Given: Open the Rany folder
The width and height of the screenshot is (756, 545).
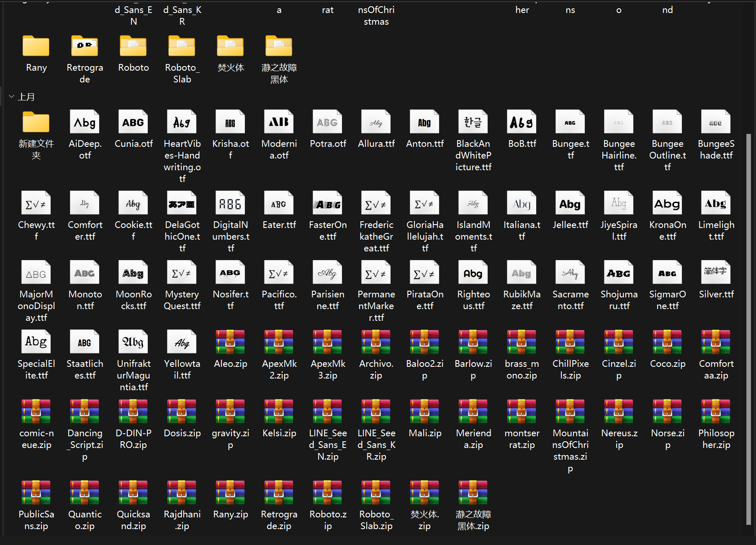Looking at the screenshot, I should tap(36, 46).
